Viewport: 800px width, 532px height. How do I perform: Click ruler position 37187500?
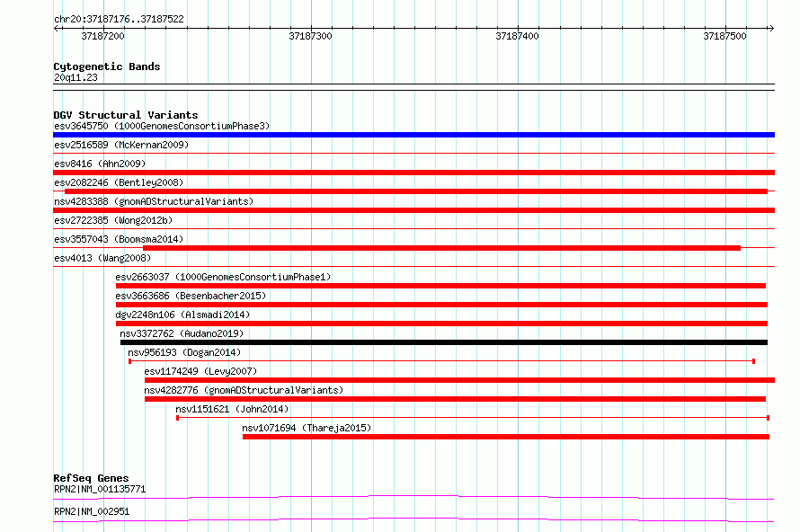click(725, 36)
